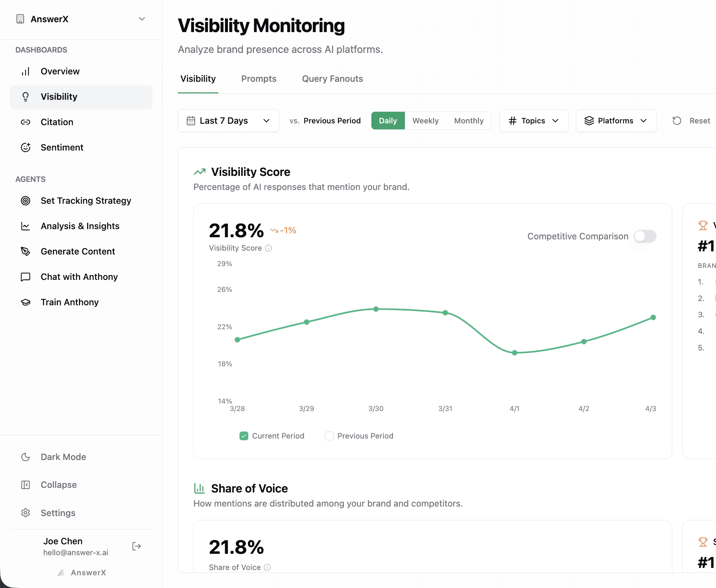Click the Reset filters icon
The width and height of the screenshot is (716, 588).
pyautogui.click(x=676, y=121)
